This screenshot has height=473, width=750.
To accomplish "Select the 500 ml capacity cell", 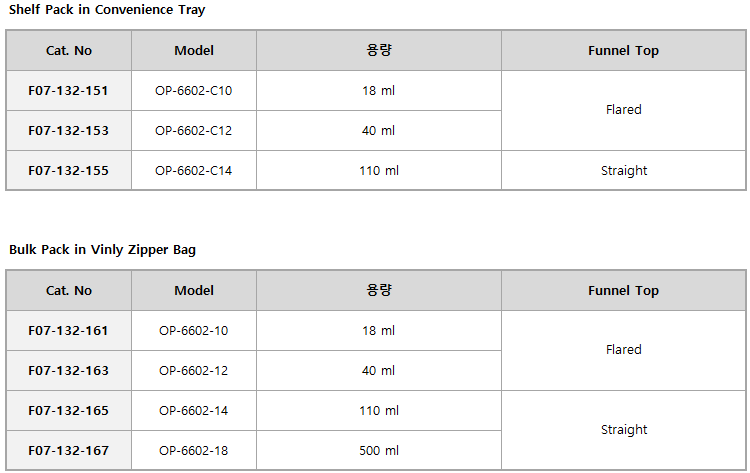I will click(x=379, y=451).
